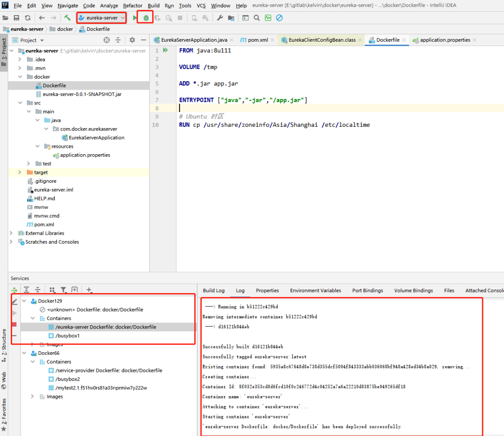Click the Filter funnel icon in Services
The image size is (504, 436).
click(63, 289)
